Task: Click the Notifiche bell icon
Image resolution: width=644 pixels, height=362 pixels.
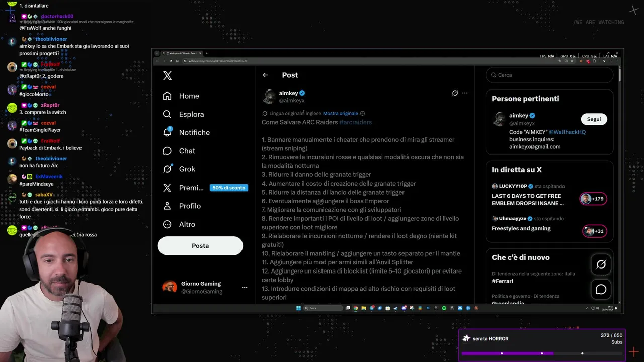Action: (x=167, y=132)
